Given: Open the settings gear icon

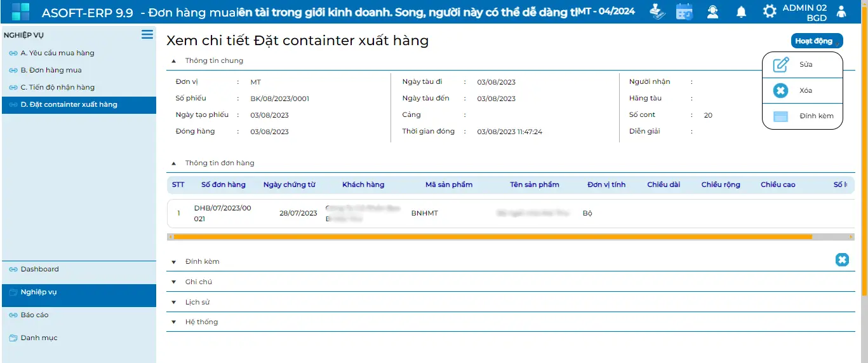Looking at the screenshot, I should point(769,11).
